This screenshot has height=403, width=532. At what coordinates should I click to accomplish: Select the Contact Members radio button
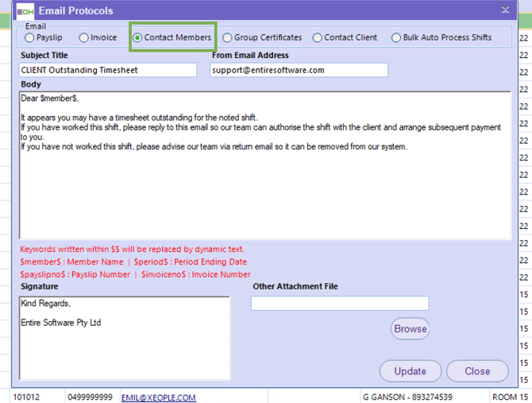click(x=137, y=37)
